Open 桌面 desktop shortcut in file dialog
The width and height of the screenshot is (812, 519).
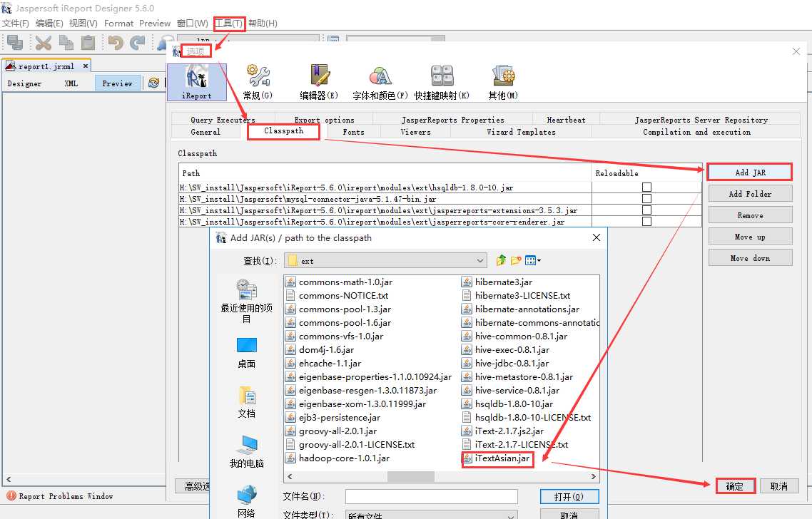point(246,353)
